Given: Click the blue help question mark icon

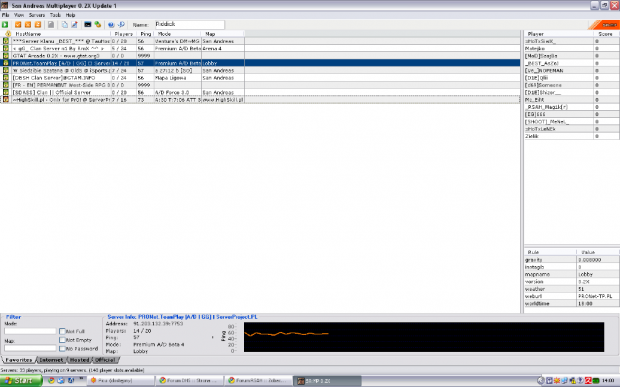Looking at the screenshot, I should click(111, 25).
